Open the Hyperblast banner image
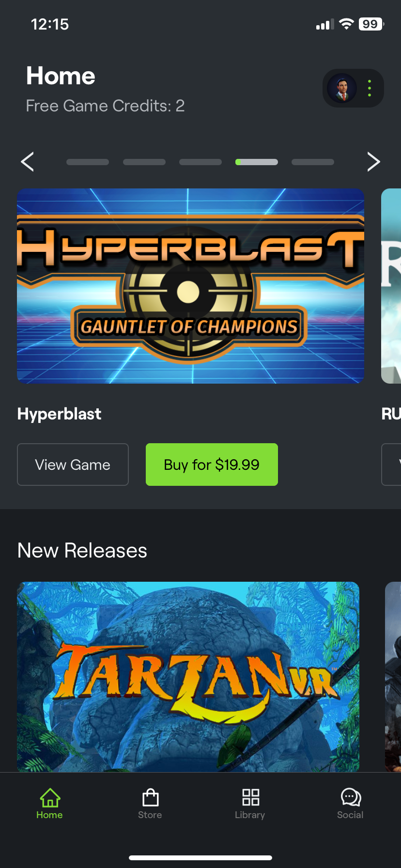 click(190, 286)
